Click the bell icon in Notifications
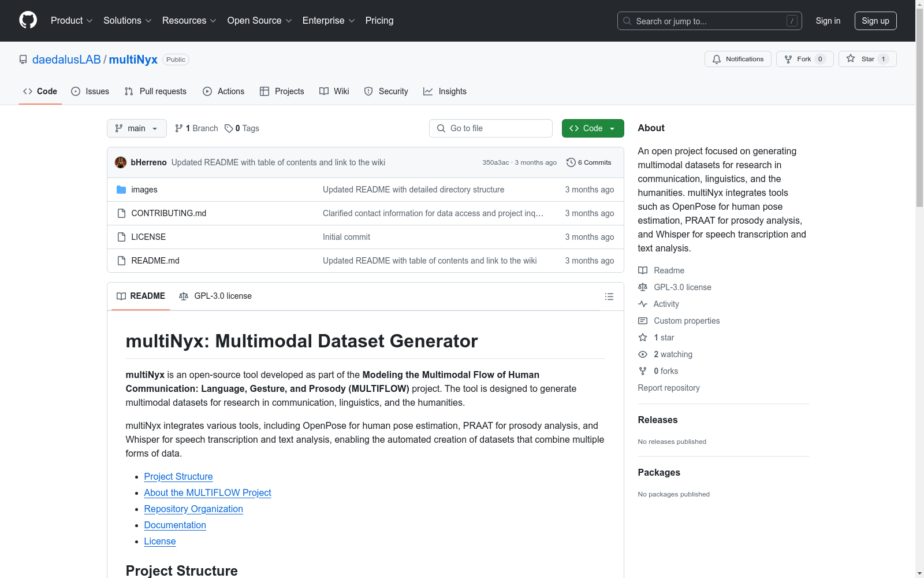This screenshot has width=924, height=578. tap(717, 59)
